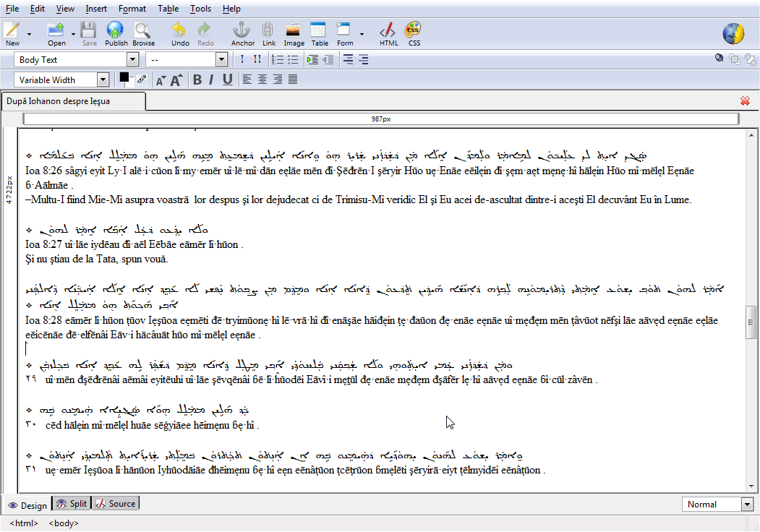Toggle Underline formatting
This screenshot has width=760, height=532.
click(227, 80)
